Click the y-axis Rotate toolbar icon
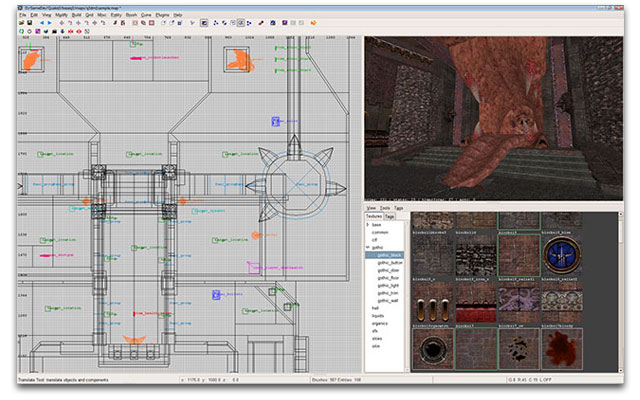This screenshot has width=640, height=400. point(86,23)
